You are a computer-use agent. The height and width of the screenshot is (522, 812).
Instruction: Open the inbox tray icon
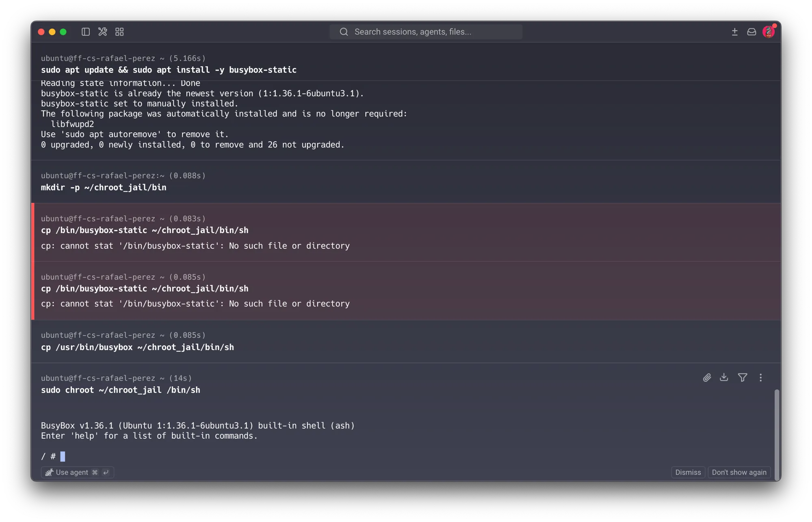(x=752, y=32)
